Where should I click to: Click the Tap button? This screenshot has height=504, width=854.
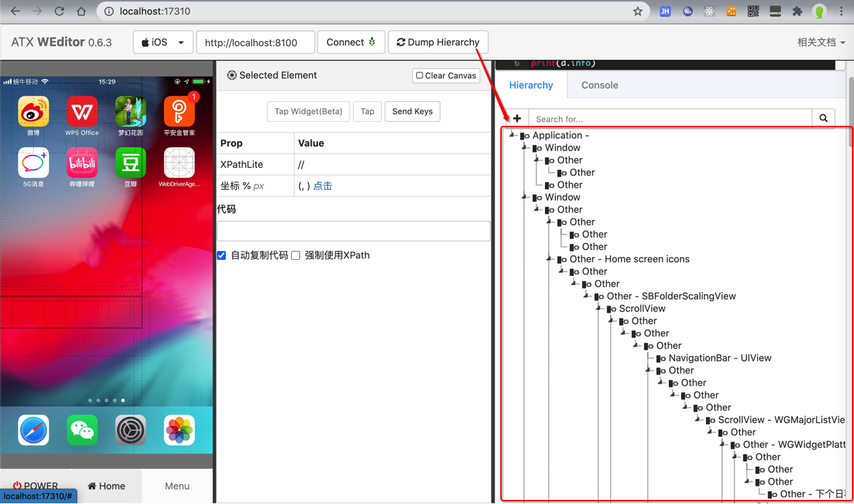click(x=367, y=111)
